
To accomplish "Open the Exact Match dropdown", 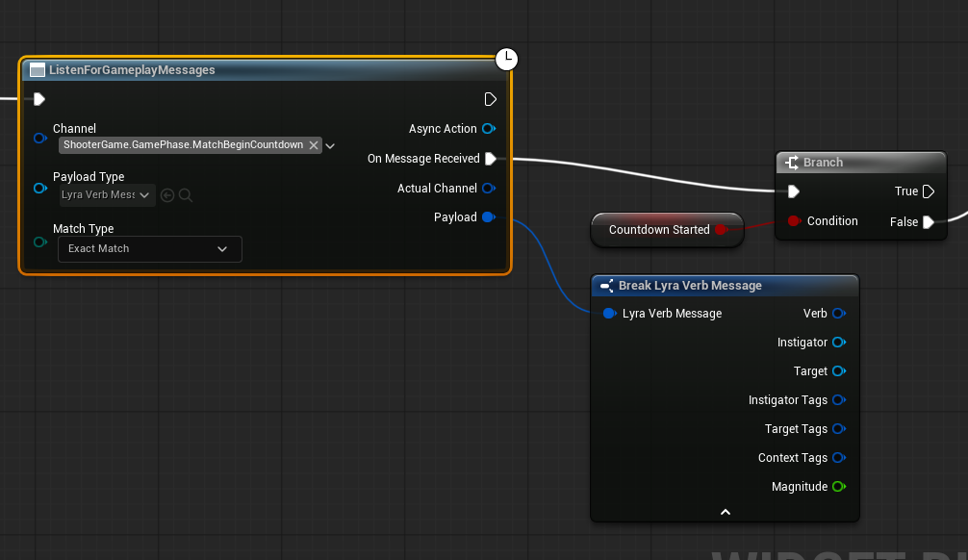I will coord(149,249).
